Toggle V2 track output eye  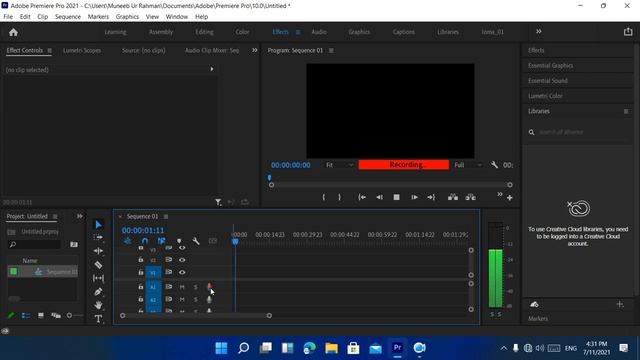(182, 260)
